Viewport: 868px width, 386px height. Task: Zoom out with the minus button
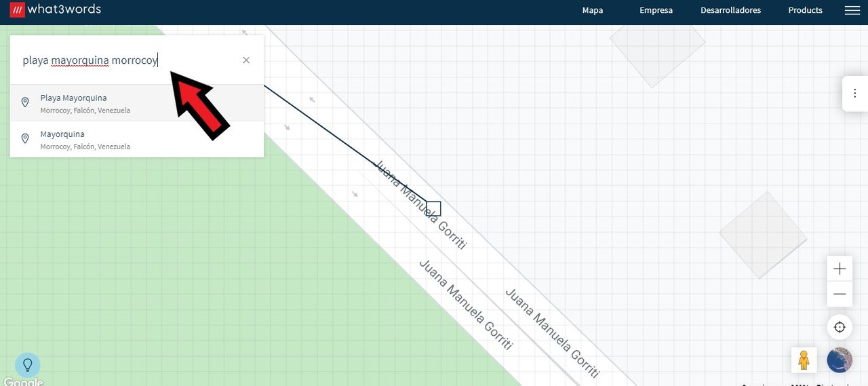tap(840, 294)
